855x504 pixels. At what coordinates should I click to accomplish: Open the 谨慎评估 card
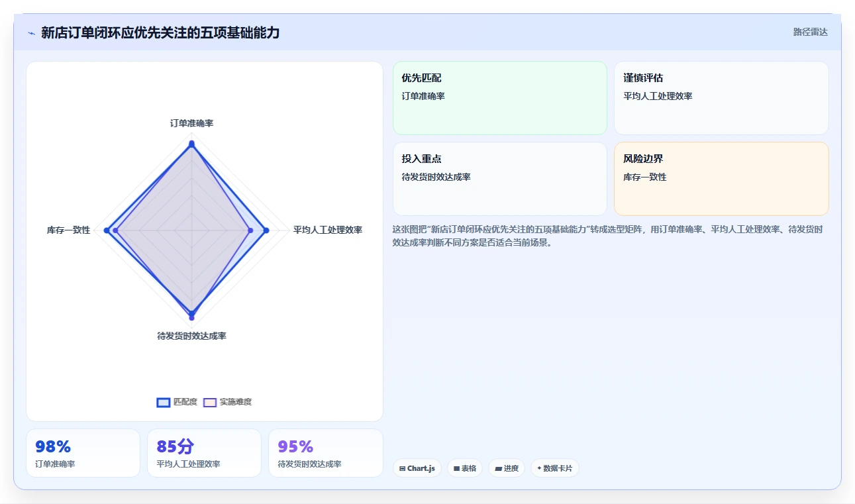point(721,98)
